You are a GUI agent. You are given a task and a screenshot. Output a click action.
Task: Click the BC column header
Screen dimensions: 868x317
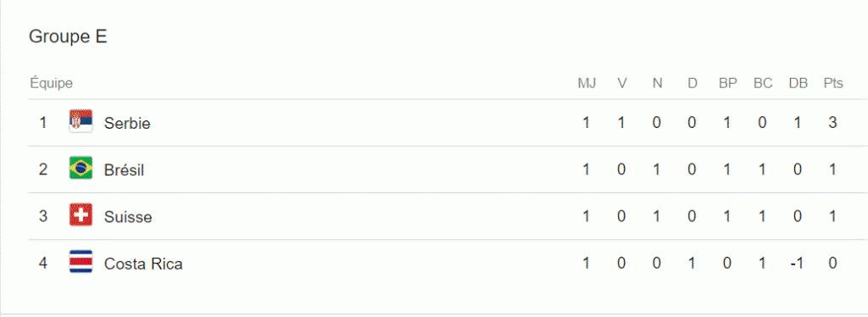[763, 84]
